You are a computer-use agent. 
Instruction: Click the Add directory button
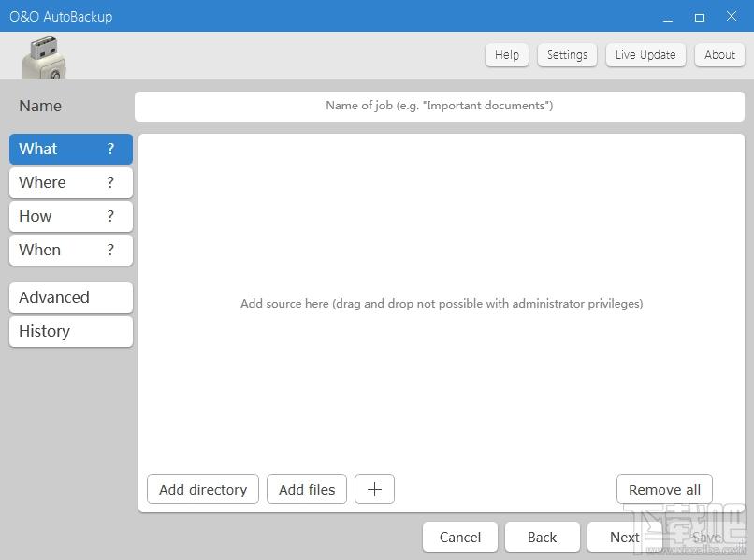pos(203,489)
